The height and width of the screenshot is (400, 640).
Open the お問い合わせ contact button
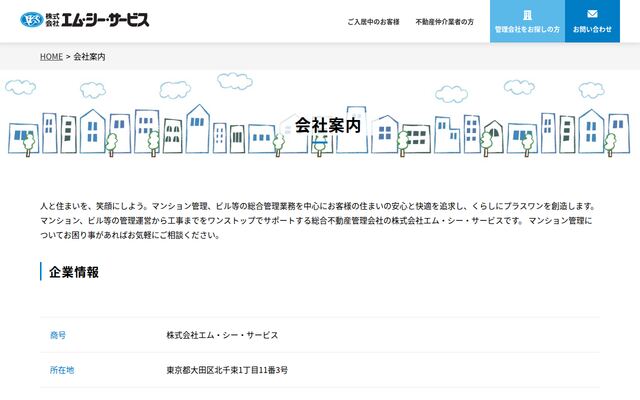pos(592,21)
